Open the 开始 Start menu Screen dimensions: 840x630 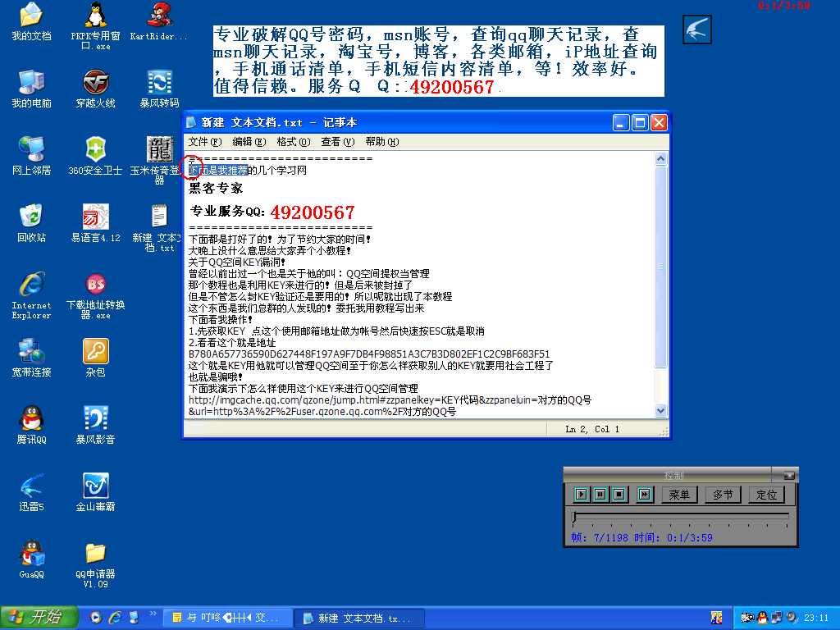pos(39,618)
